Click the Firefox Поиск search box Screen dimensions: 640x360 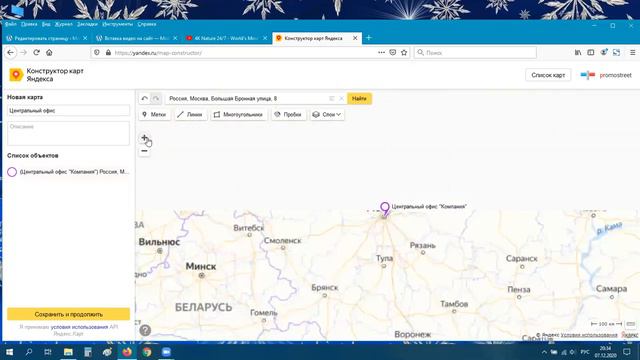(x=475, y=53)
